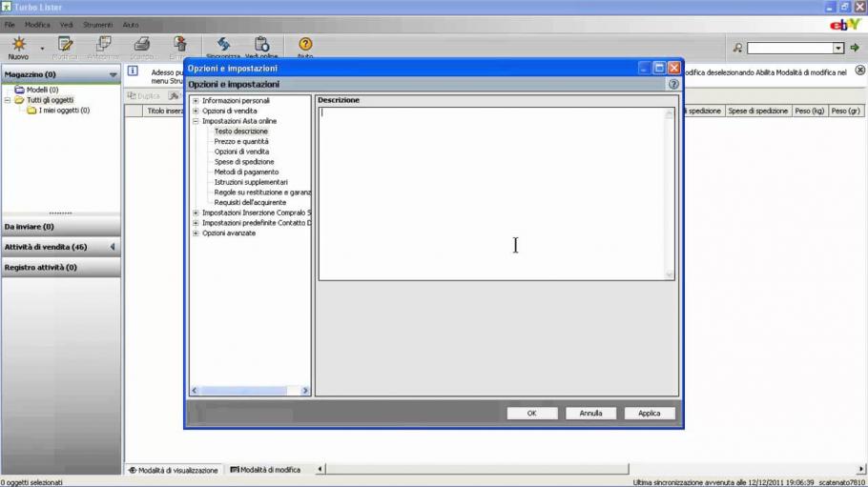Viewport: 868px width, 487px height.
Task: Select Istruzioni supplementari in settings tree
Action: click(x=251, y=182)
